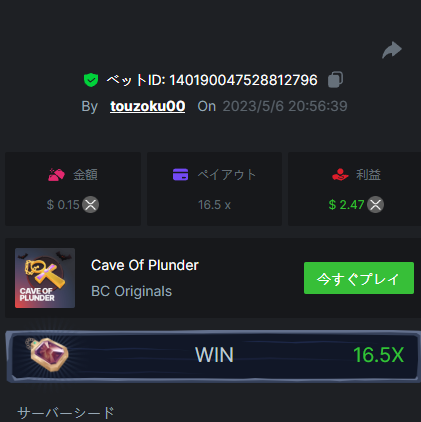The image size is (421, 422).
Task: Click the サーバーシード server seed label
Action: tap(66, 413)
